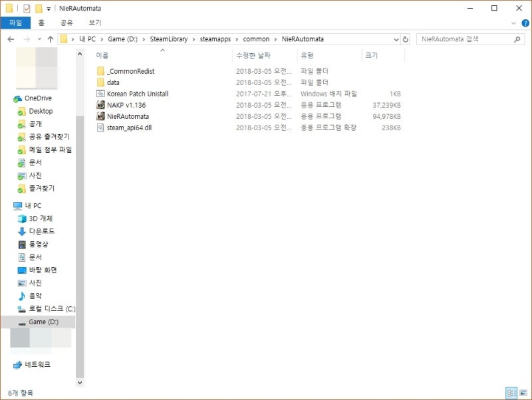Viewport: 532px width, 400px height.
Task: Click the Windows 배치 파일 type cell
Action: pyautogui.click(x=329, y=94)
